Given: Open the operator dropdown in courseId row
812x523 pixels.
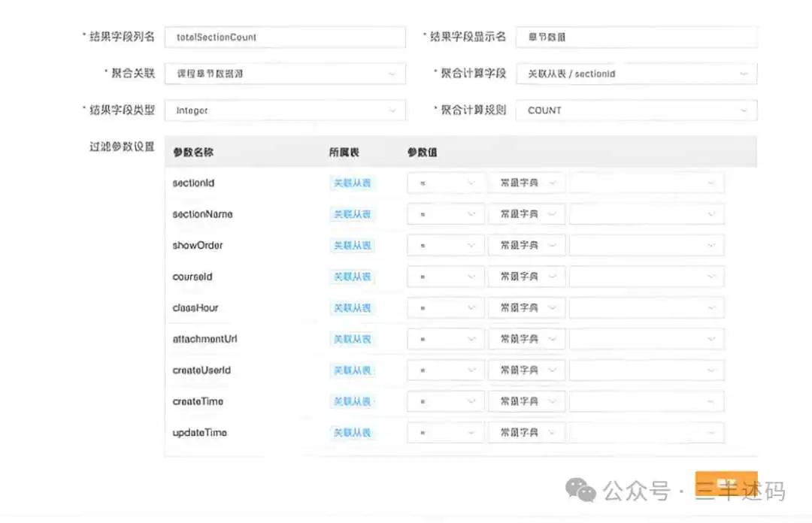Looking at the screenshot, I should tap(446, 277).
